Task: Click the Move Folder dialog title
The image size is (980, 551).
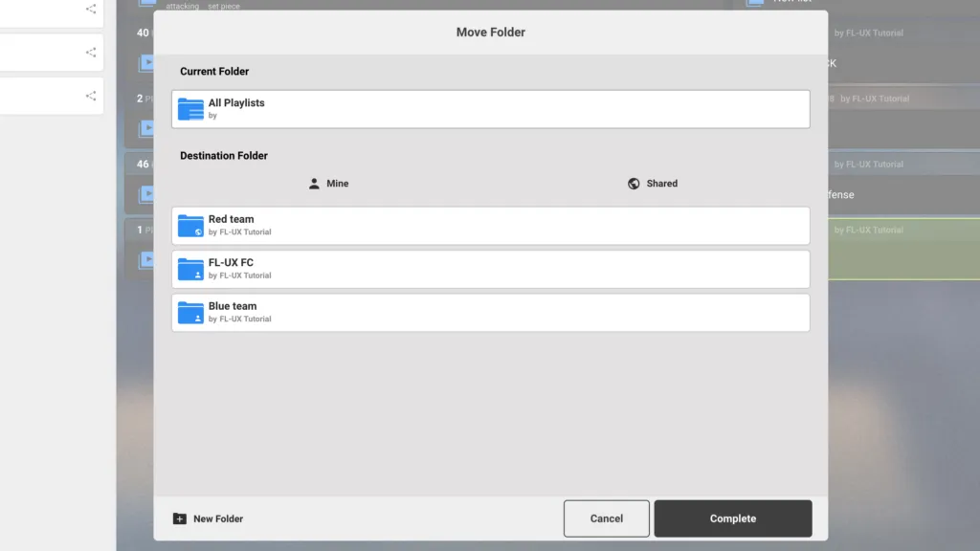Action: point(491,32)
